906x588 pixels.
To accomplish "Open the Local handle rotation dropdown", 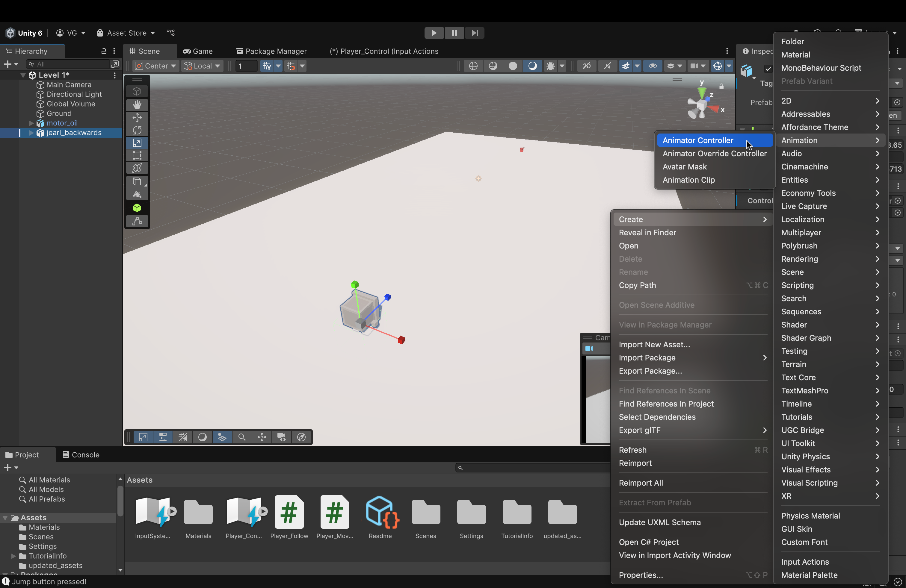I will (202, 66).
